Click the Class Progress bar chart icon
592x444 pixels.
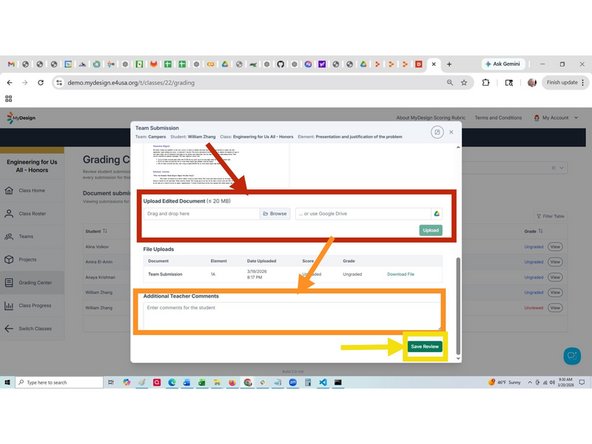pyautogui.click(x=9, y=305)
